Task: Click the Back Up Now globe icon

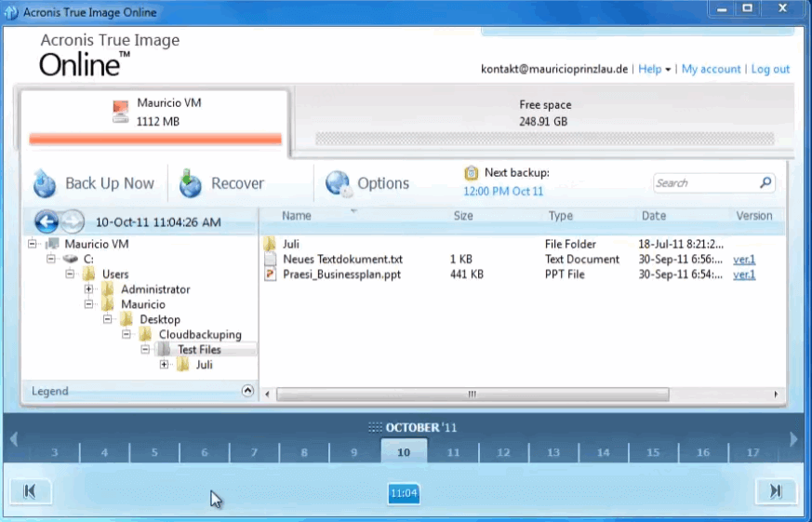Action: pyautogui.click(x=45, y=182)
